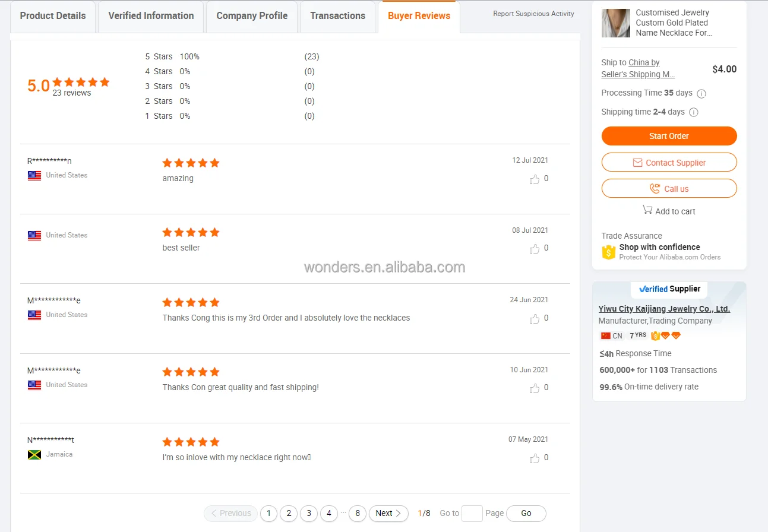Jump to reviews page 3
The height and width of the screenshot is (532, 768).
[x=309, y=514]
